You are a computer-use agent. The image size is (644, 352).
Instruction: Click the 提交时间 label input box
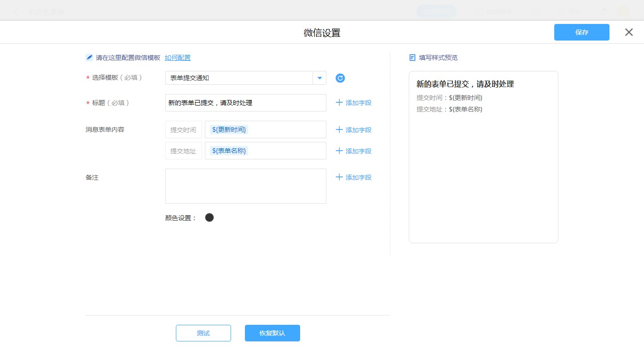coord(183,129)
